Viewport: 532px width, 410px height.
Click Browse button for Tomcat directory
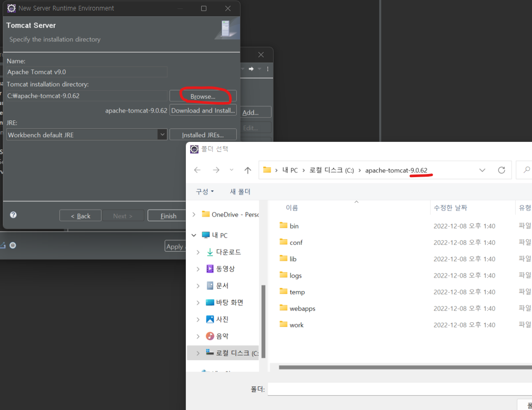click(203, 97)
